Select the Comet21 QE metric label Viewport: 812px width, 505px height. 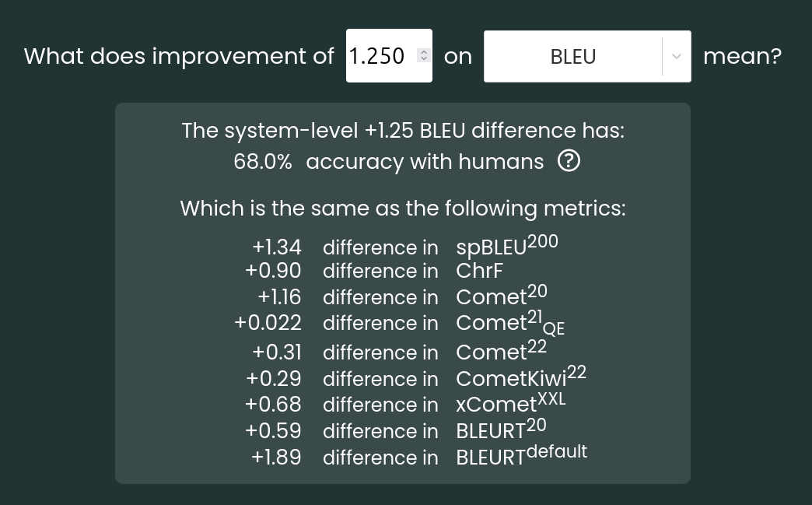[x=510, y=324]
